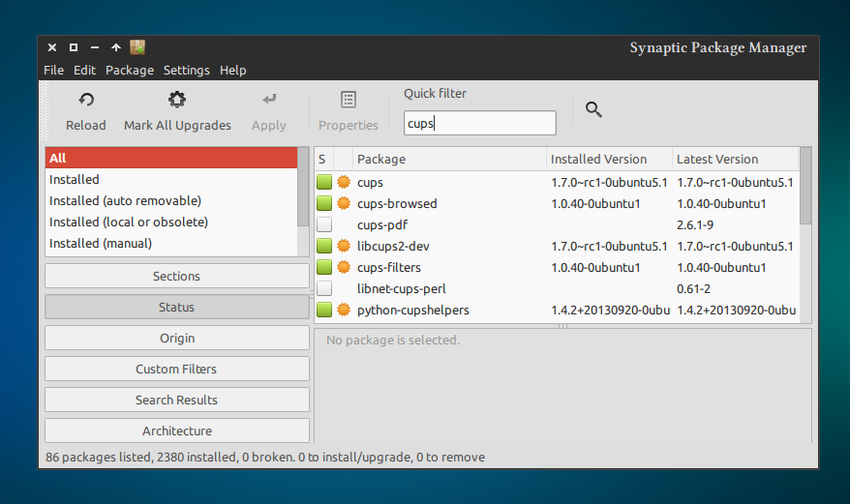Click the Apply arrow icon
The image size is (850, 504).
click(x=269, y=100)
